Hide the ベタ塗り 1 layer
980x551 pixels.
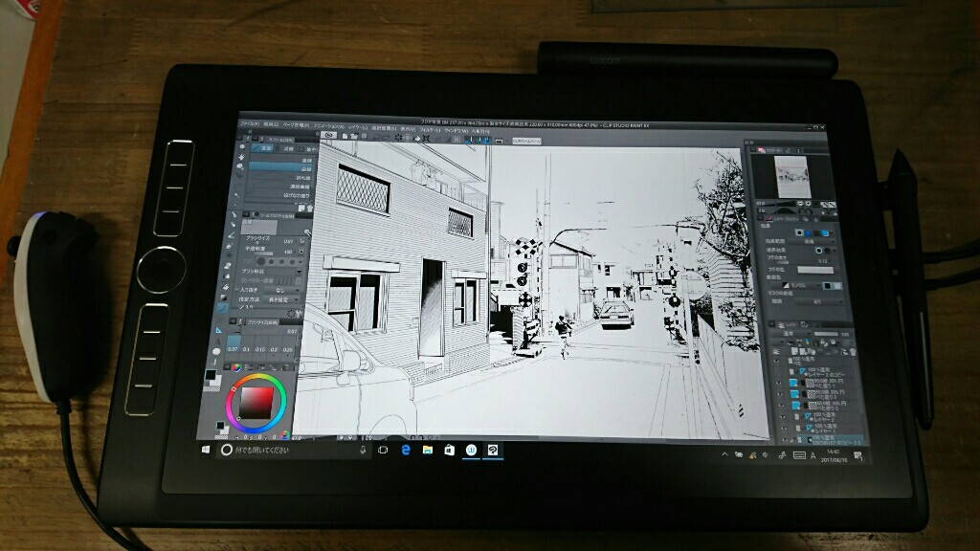779,383
